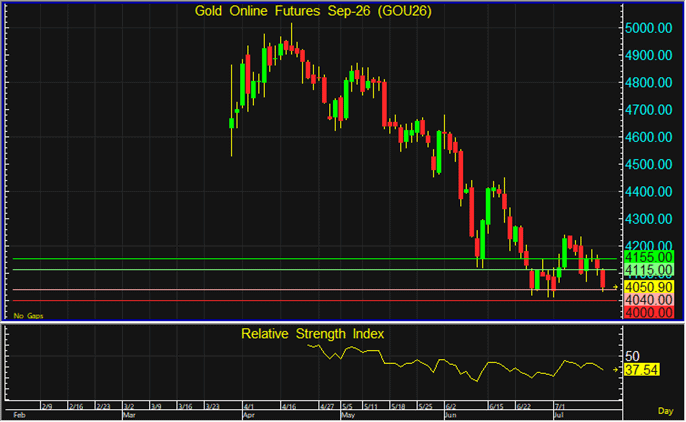Select the 6/15 date marker on time axis
The height and width of the screenshot is (422, 686).
pyautogui.click(x=496, y=407)
